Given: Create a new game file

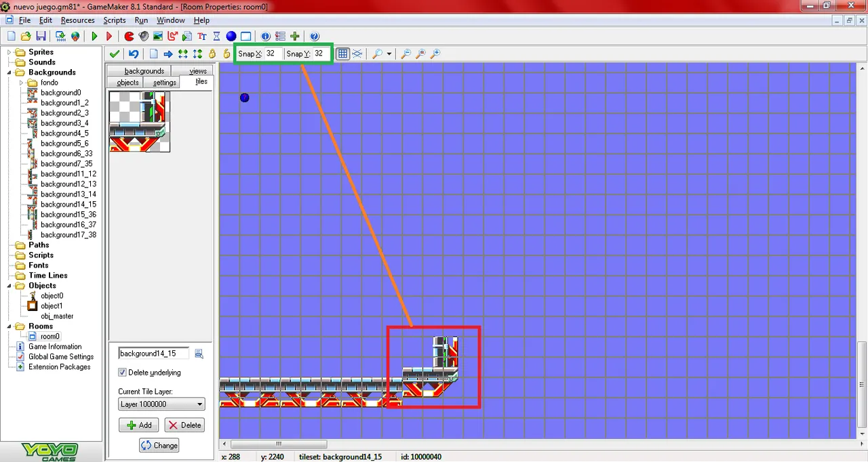Looking at the screenshot, I should click(x=12, y=36).
